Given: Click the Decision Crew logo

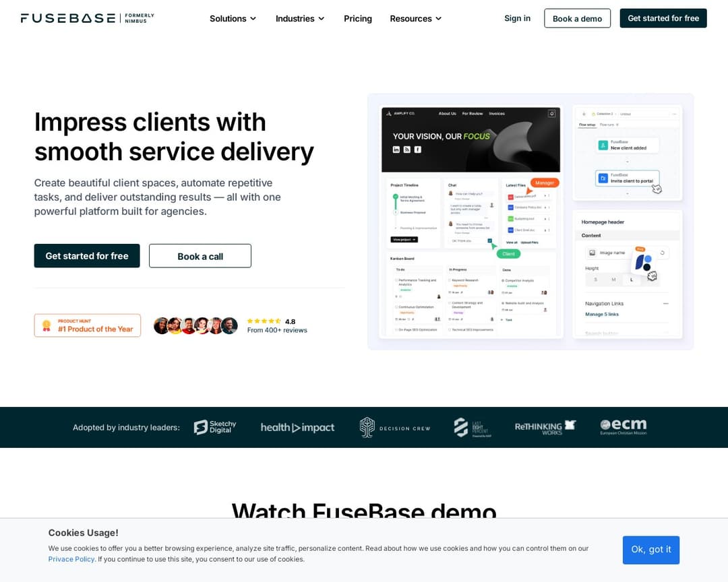Looking at the screenshot, I should point(395,428).
